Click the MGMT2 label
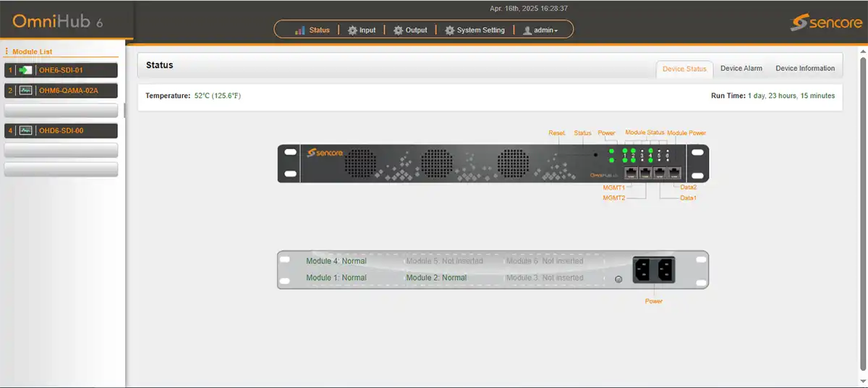The width and height of the screenshot is (868, 388). click(x=613, y=198)
